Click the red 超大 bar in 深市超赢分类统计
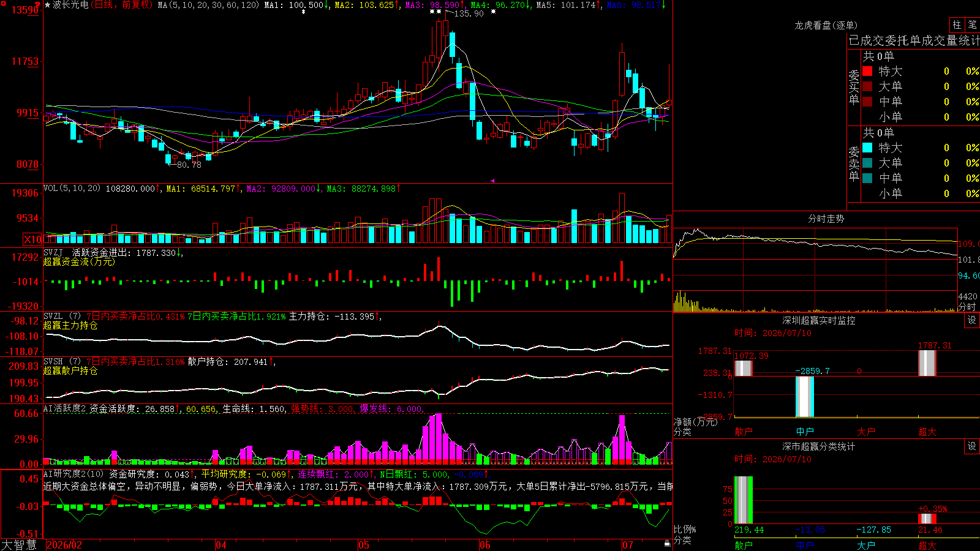980x551 pixels. [x=927, y=519]
